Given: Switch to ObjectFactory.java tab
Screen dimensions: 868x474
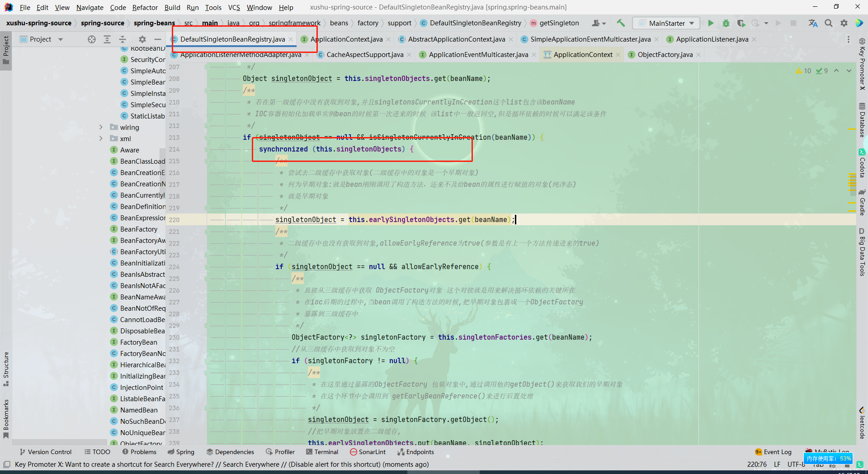Looking at the screenshot, I should [x=665, y=55].
